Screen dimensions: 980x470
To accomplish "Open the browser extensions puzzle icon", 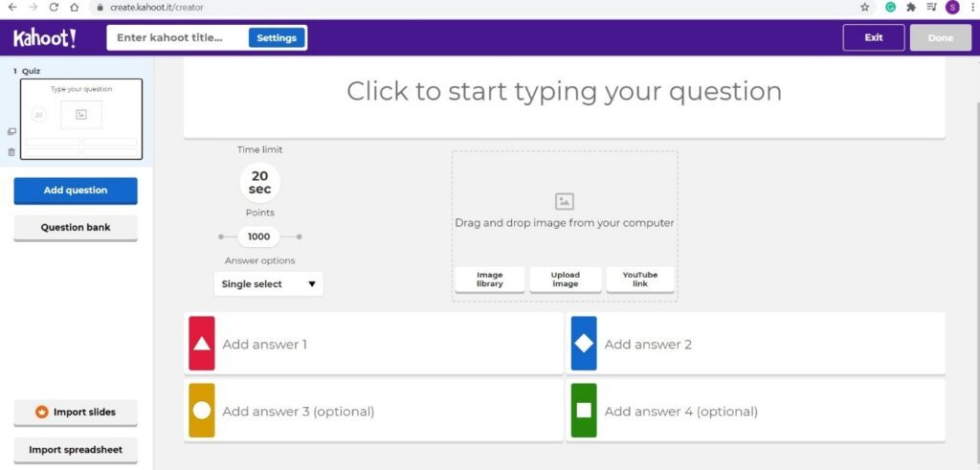I will [x=911, y=7].
